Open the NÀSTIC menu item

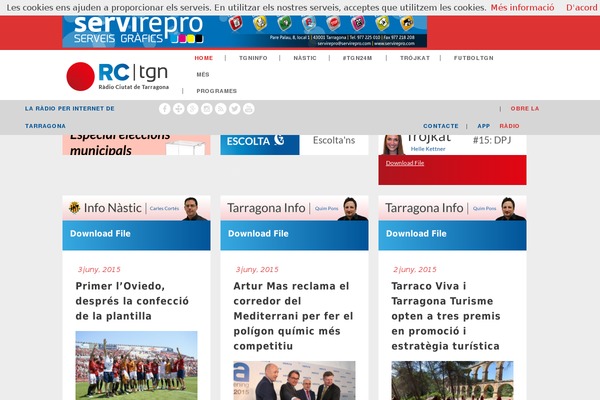click(305, 58)
